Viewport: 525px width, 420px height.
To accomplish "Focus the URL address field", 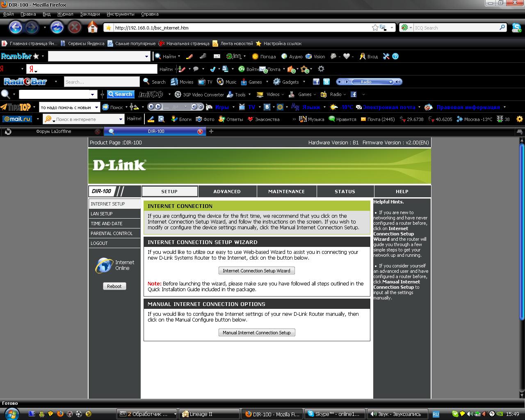I will coord(242,28).
